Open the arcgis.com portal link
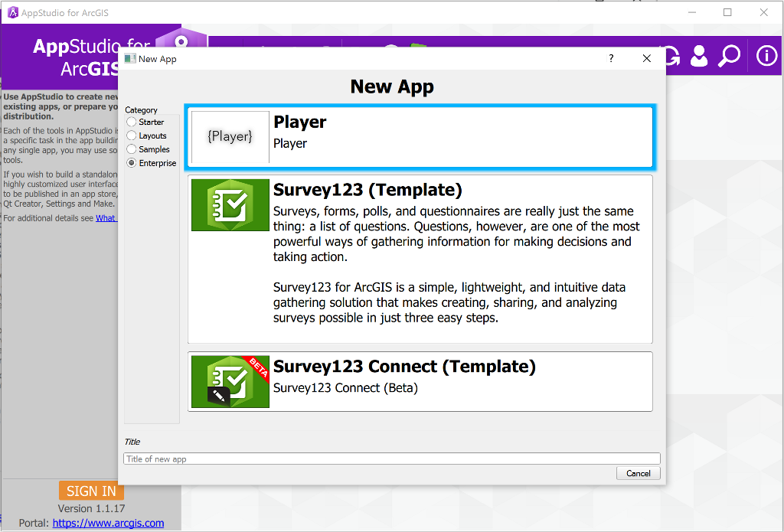Screen dimensions: 784x532 pyautogui.click(x=108, y=523)
